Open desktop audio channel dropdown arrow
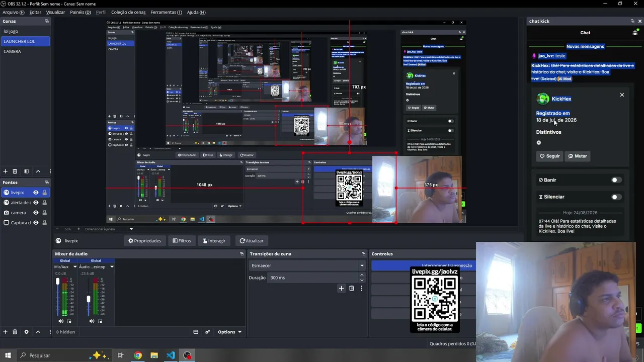644x362 pixels. pos(112,267)
